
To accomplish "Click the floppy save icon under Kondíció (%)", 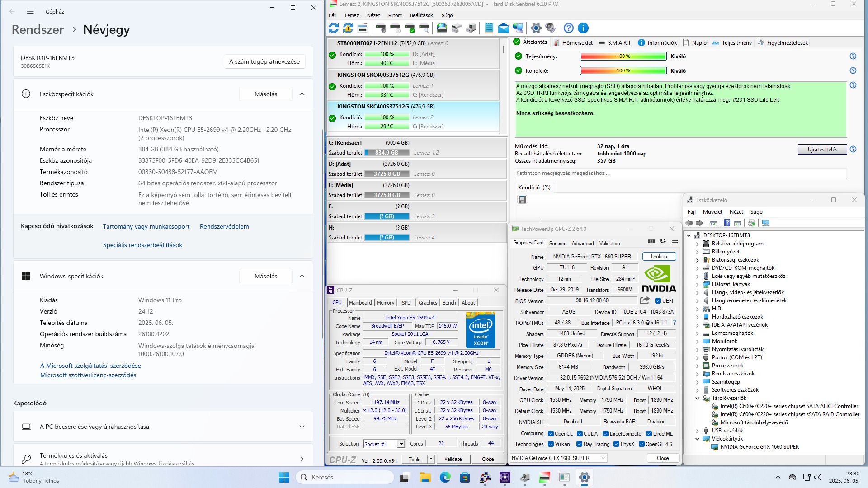I will click(522, 199).
